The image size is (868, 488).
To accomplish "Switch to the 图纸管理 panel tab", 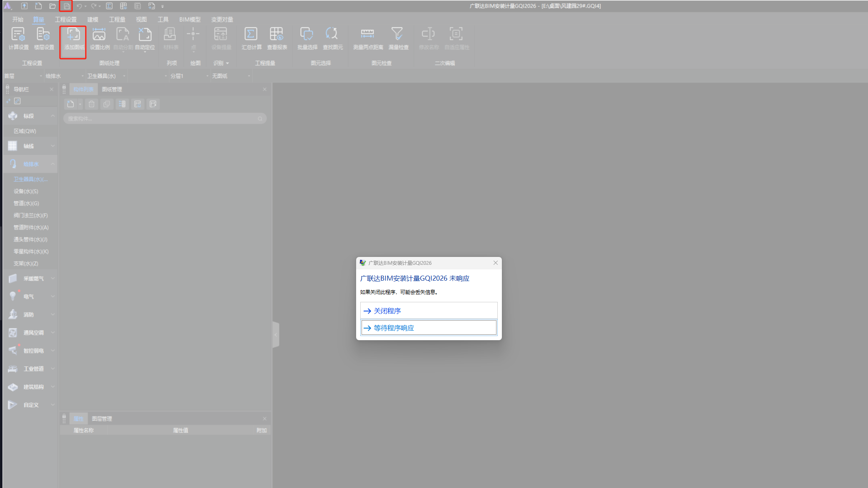I will tap(112, 89).
